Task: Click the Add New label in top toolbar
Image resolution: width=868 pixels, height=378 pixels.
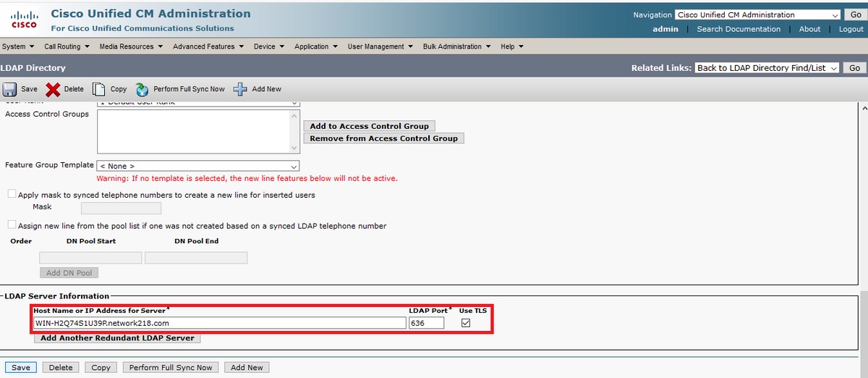Action: 266,89
